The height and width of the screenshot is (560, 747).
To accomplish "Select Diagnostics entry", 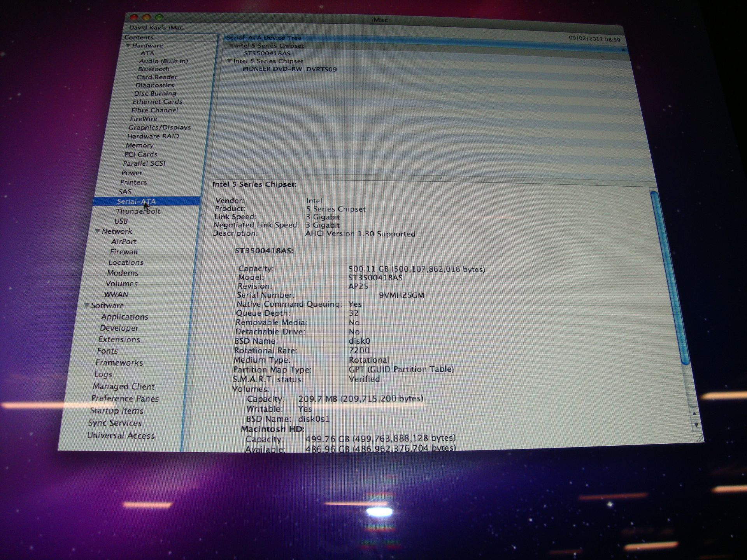I will pyautogui.click(x=154, y=85).
